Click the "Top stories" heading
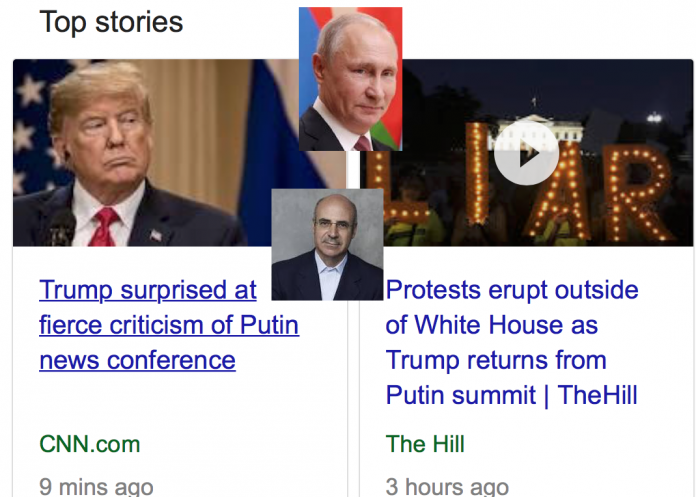 111,22
